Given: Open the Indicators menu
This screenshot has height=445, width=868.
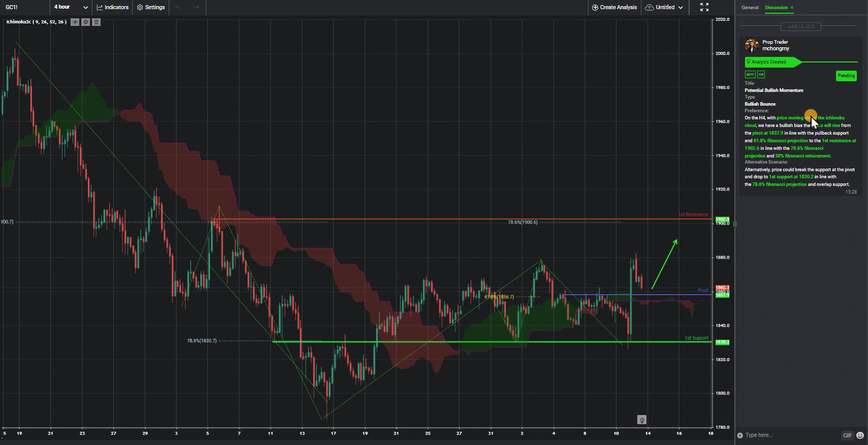Looking at the screenshot, I should pyautogui.click(x=113, y=7).
